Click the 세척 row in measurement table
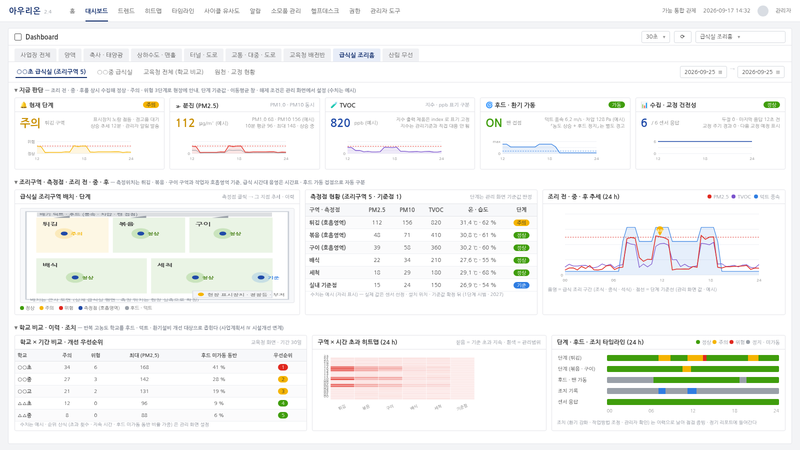Screen dimensions: 800x450 pyautogui.click(x=420, y=272)
